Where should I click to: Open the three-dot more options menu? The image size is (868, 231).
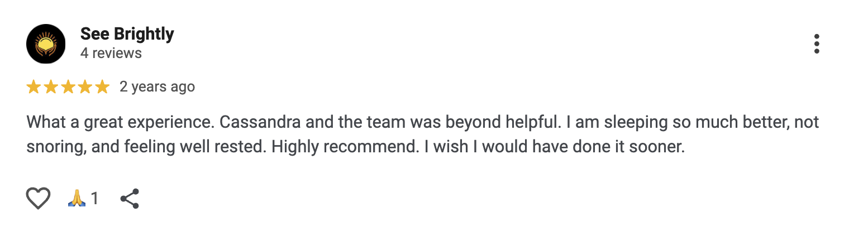(816, 44)
